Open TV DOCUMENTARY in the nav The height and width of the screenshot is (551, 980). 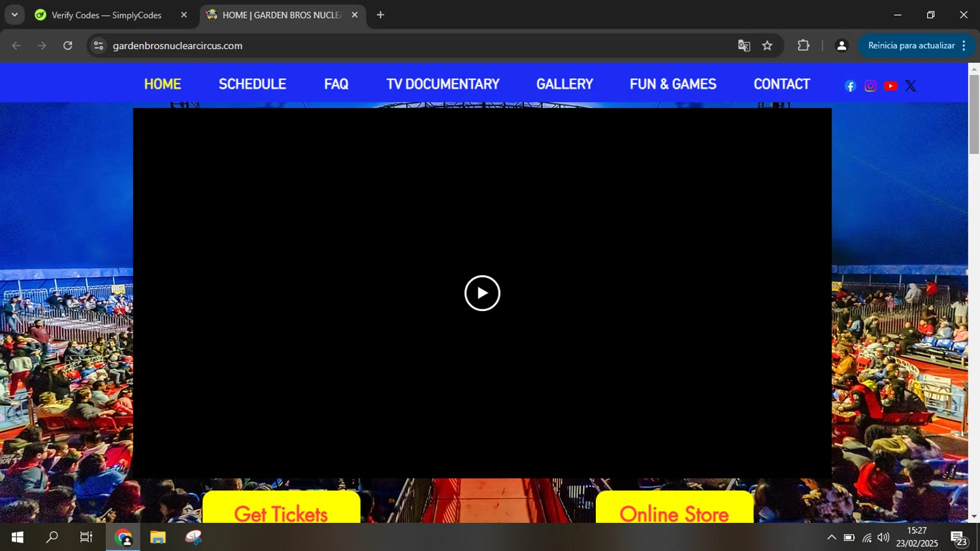tap(443, 84)
